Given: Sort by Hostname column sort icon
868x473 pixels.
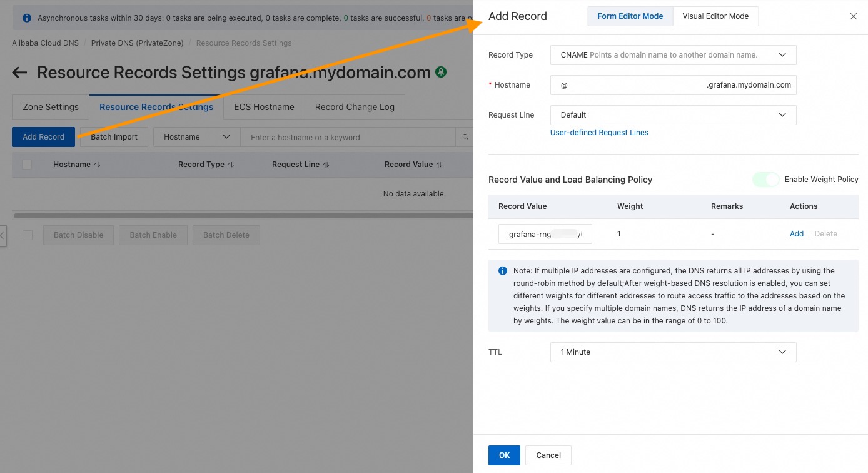Looking at the screenshot, I should click(97, 165).
